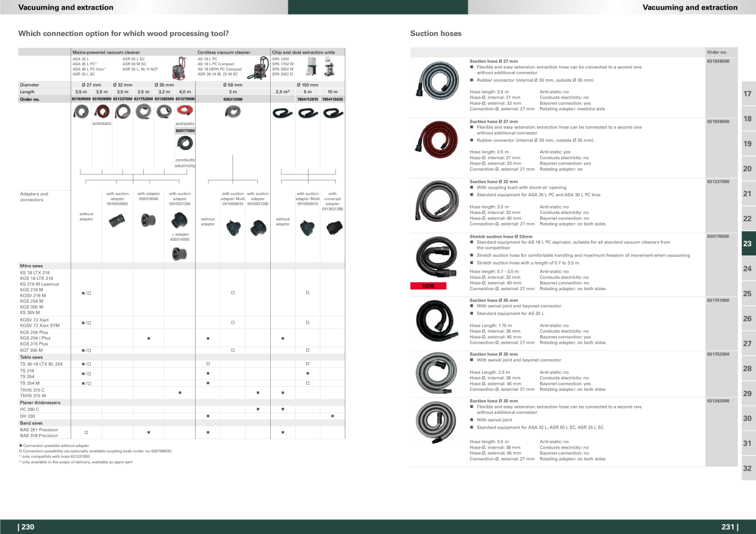The image size is (756, 534).
Task: Click the universal adapter image 0913031288
Action: point(332,228)
